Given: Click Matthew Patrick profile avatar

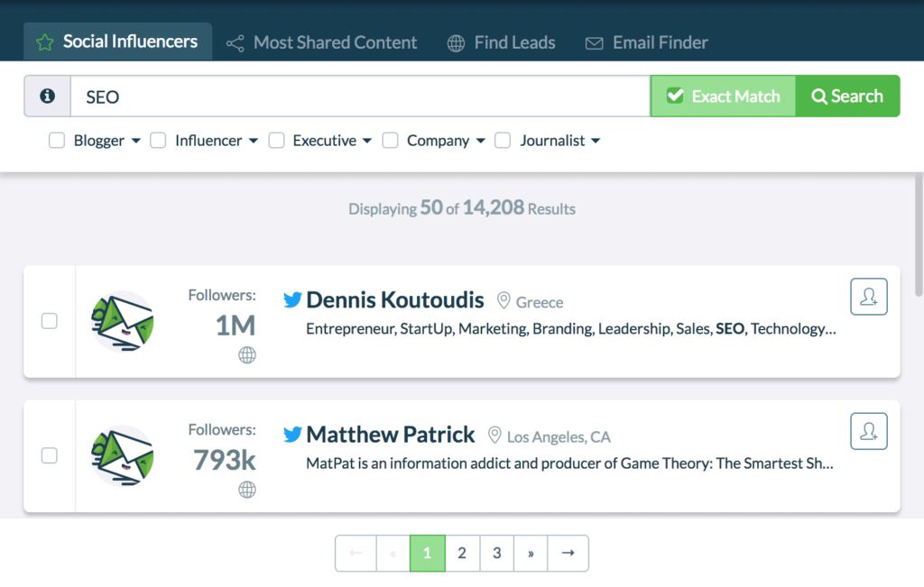Looking at the screenshot, I should point(123,456).
